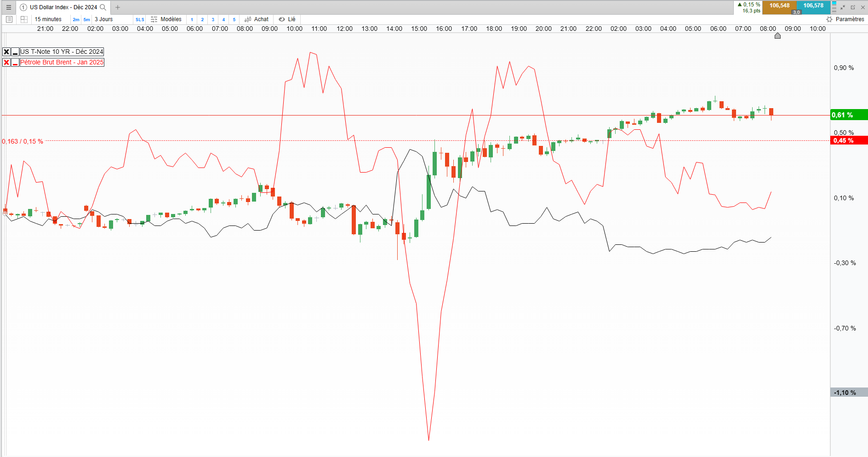
Task: Click the 0,163 / 0,15 % level label
Action: 23,141
